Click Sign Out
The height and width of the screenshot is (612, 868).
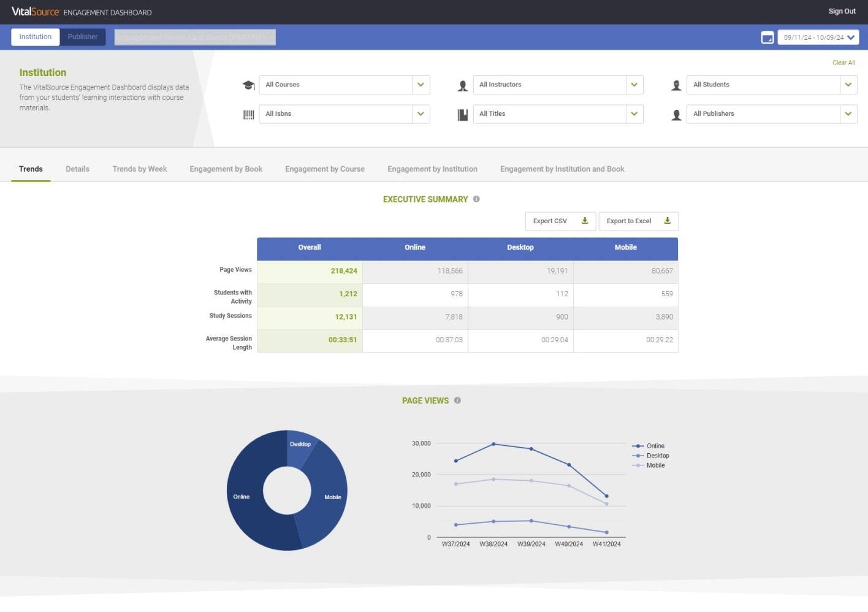[842, 12]
